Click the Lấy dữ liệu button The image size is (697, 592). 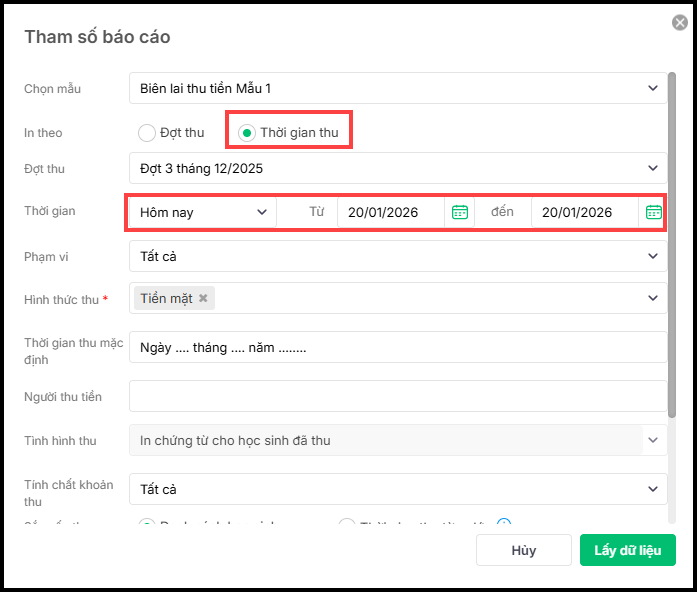[627, 550]
